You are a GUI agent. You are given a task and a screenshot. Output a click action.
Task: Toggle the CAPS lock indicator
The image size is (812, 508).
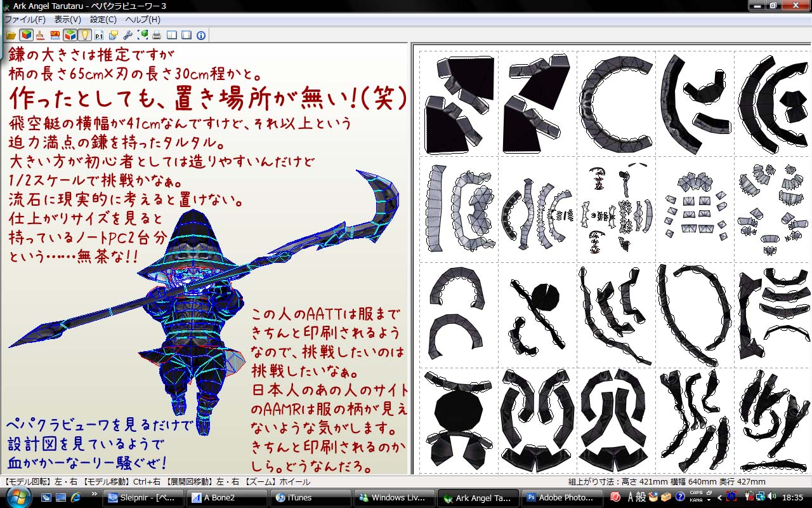(x=695, y=493)
